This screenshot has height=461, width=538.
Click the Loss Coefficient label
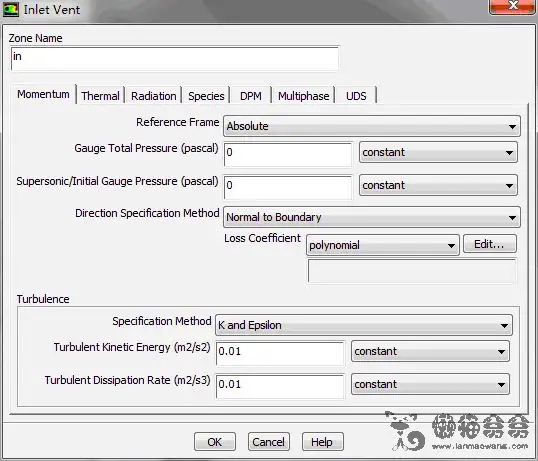pyautogui.click(x=262, y=238)
